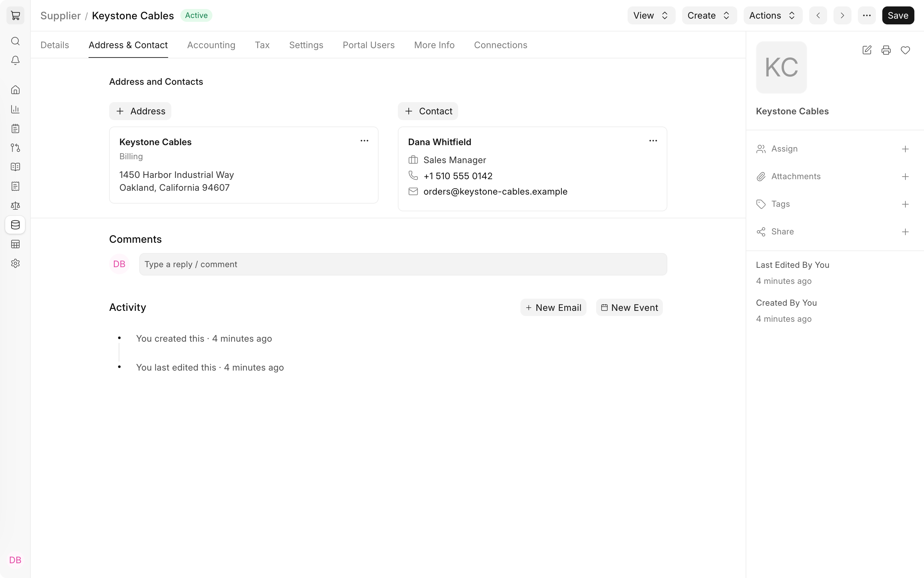Open search from the sidebar

15,41
